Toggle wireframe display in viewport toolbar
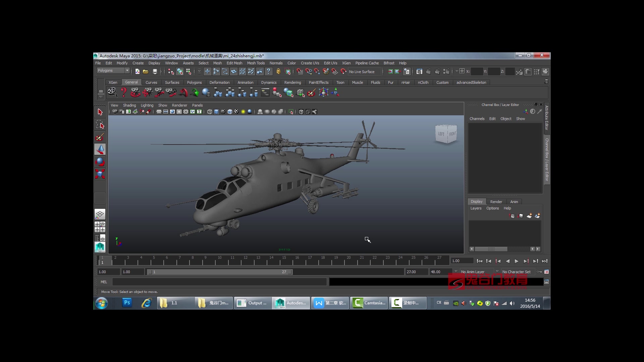Viewport: 644px width, 362px height. coord(210,112)
